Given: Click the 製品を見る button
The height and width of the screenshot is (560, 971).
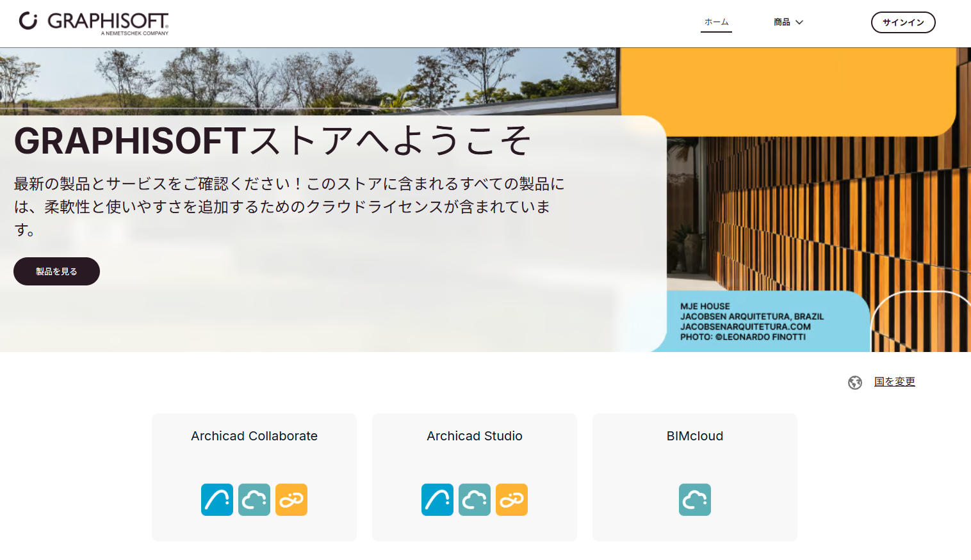Looking at the screenshot, I should (56, 271).
